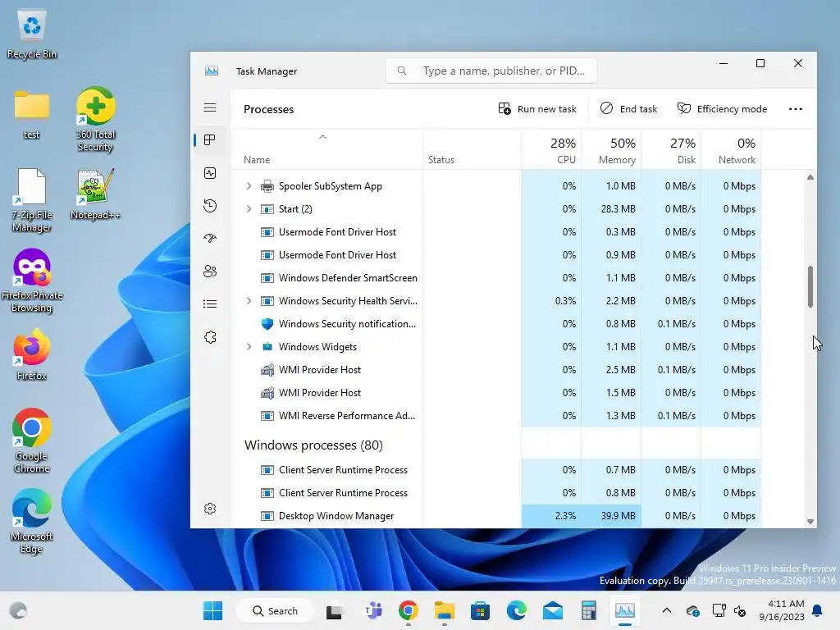This screenshot has width=840, height=630.
Task: Open the Services sidebar icon
Action: pyautogui.click(x=210, y=337)
